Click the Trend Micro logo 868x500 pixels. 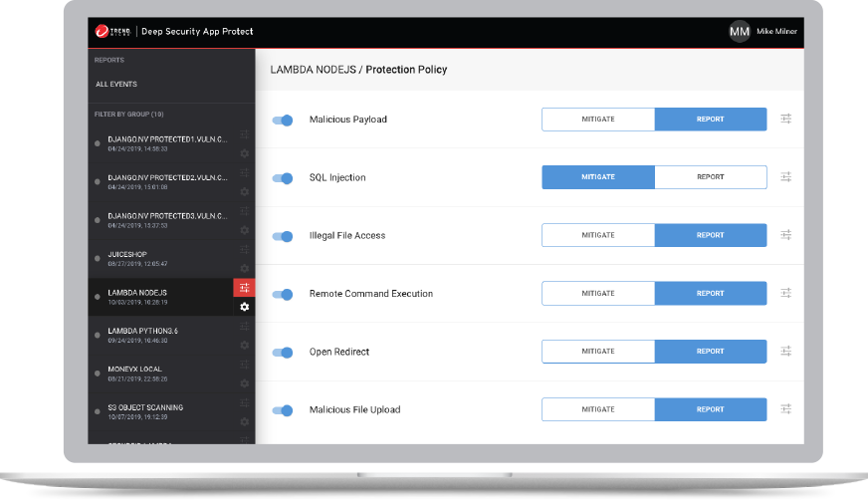pos(112,32)
